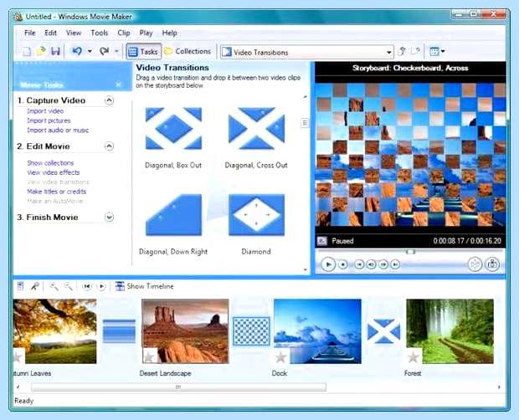The image size is (519, 420).
Task: Click Make titles or credits link
Action: 57,192
